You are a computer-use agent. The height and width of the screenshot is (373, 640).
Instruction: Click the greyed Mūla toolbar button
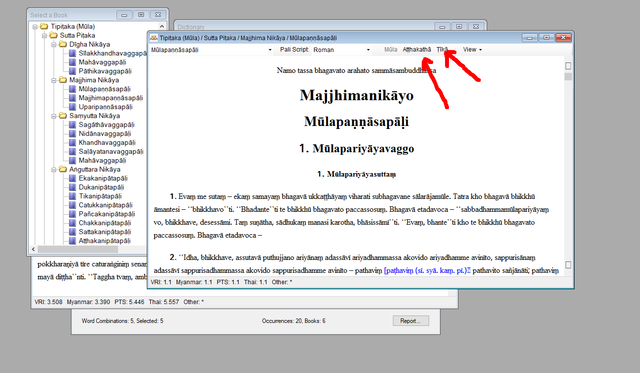[x=391, y=50]
